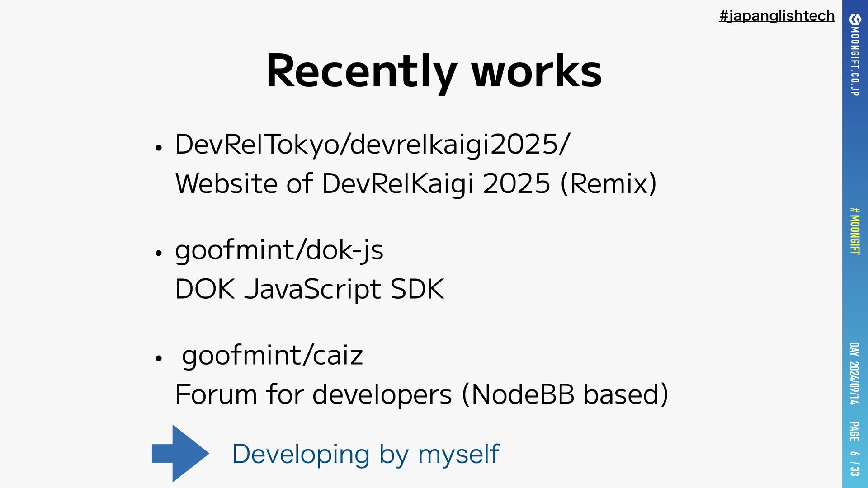Click the "PAGE" label in the sidebar
Screen dimensions: 868x488
click(x=854, y=431)
